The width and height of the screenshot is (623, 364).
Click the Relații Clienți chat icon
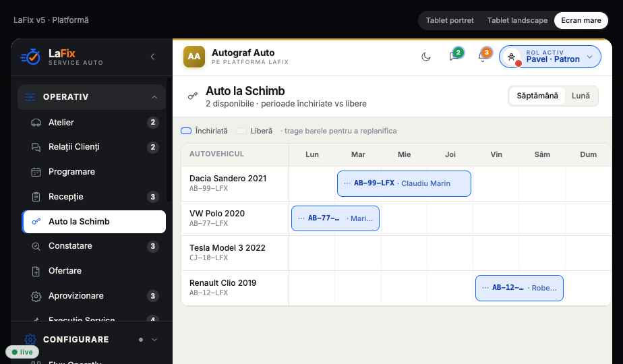tap(36, 147)
